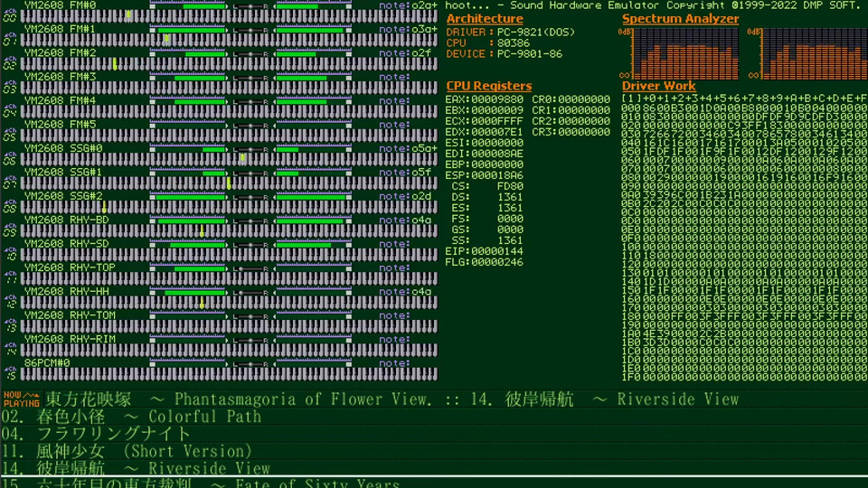This screenshot has height=488, width=868.
Task: Adjust the L-R pan slider for SSG#1
Action: coord(250,174)
